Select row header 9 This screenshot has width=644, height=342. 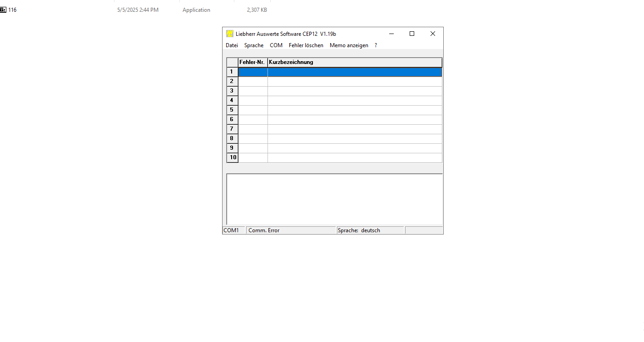point(232,148)
